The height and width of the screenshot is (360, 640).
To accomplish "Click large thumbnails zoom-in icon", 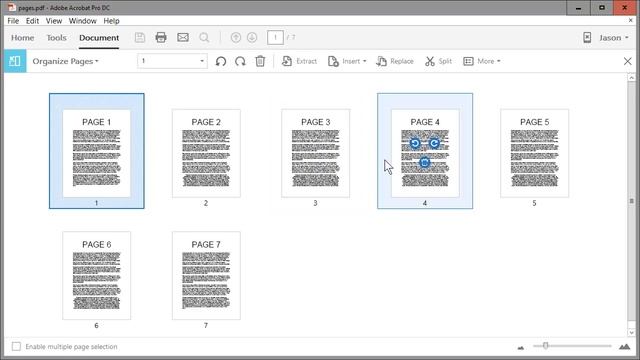I will tap(624, 347).
